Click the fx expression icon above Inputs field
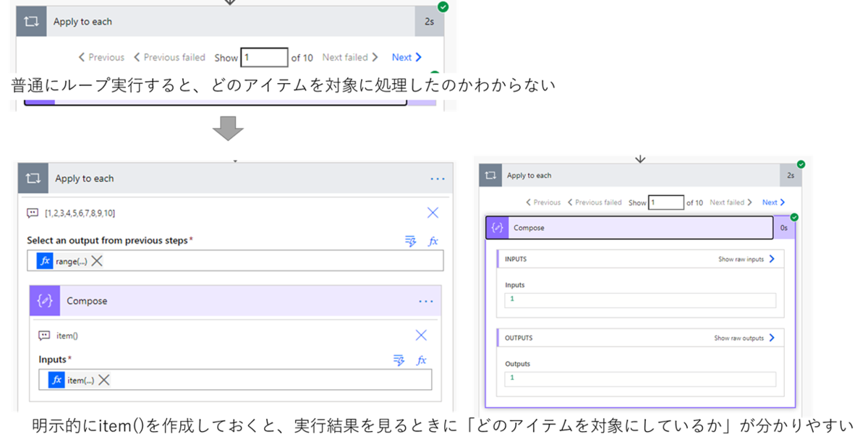868x447 pixels. (422, 359)
